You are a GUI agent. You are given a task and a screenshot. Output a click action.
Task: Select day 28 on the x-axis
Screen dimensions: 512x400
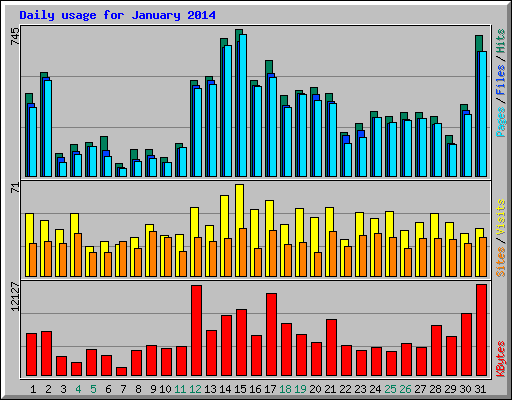435,389
